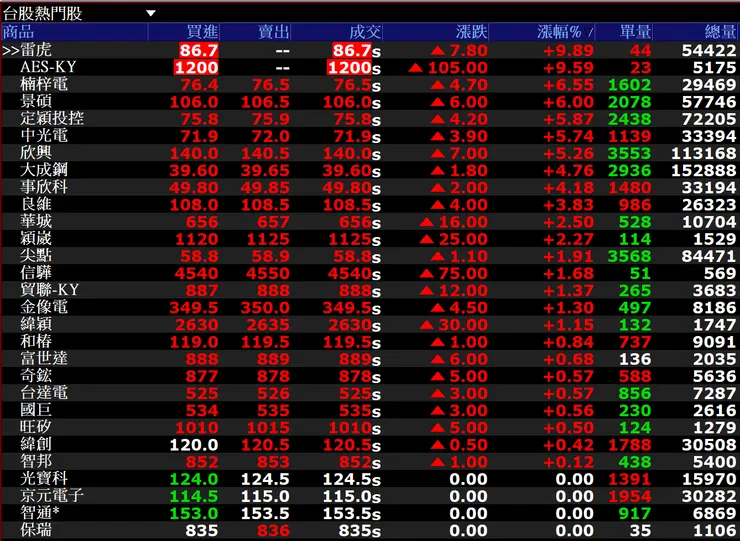Select the 保瑞 stock name
This screenshot has width=740, height=541.
pyautogui.click(x=36, y=530)
